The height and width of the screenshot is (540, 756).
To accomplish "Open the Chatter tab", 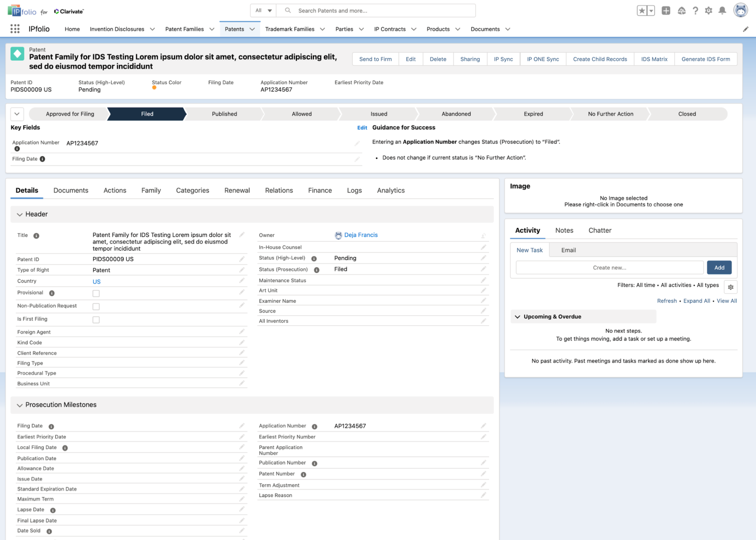I will point(599,230).
